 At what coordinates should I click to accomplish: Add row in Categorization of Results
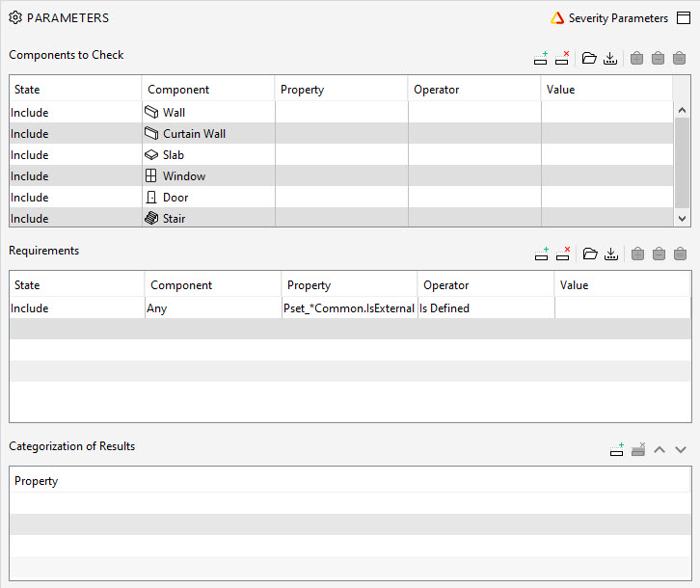(x=617, y=449)
